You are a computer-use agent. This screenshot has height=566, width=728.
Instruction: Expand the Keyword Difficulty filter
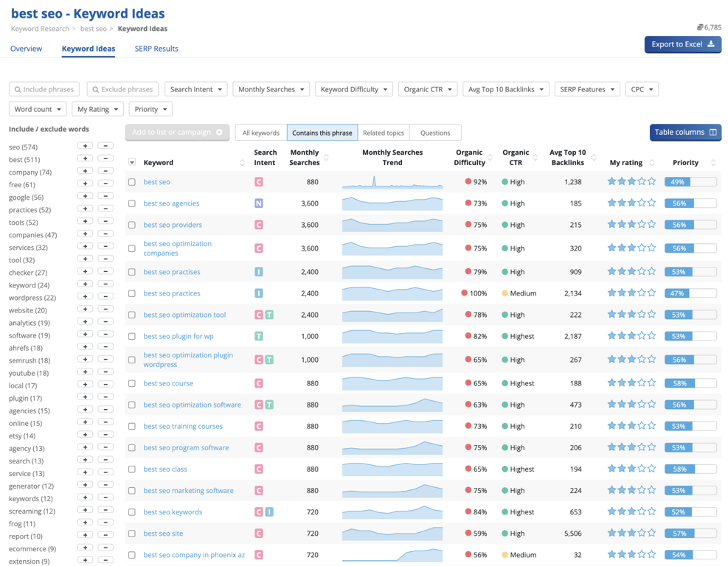coord(354,89)
